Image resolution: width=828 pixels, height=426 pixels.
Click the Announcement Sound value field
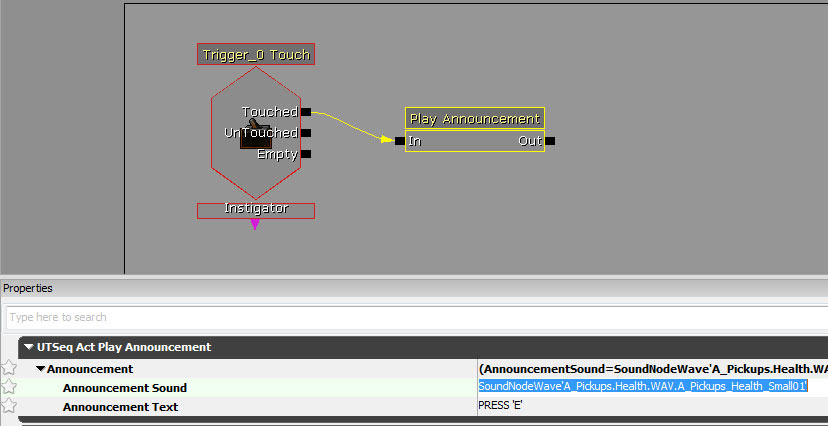[x=642, y=387]
